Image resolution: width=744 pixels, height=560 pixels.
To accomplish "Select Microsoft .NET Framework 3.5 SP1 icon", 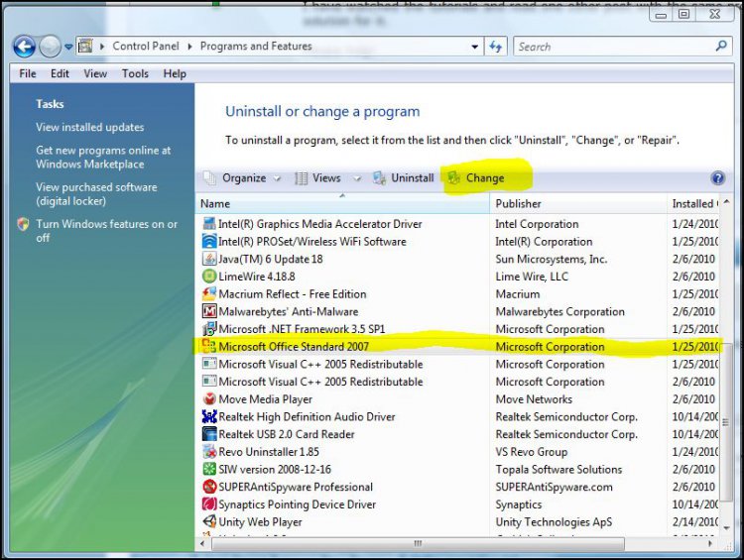I will [208, 329].
